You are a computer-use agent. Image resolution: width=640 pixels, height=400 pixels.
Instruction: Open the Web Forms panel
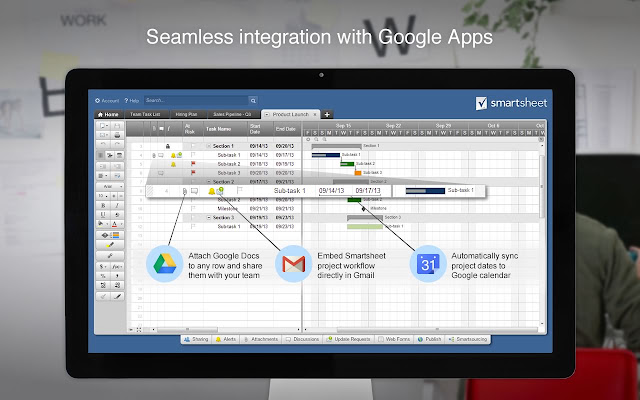click(394, 340)
